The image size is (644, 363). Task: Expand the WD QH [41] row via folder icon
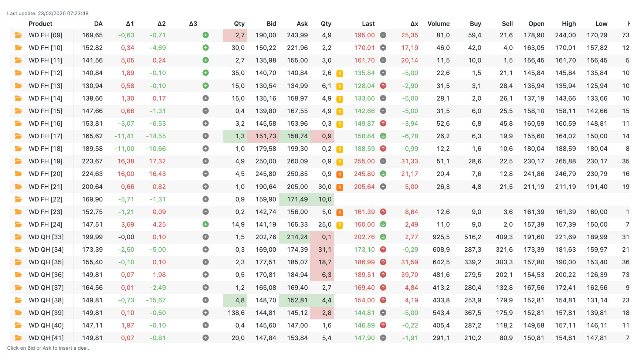[18, 338]
